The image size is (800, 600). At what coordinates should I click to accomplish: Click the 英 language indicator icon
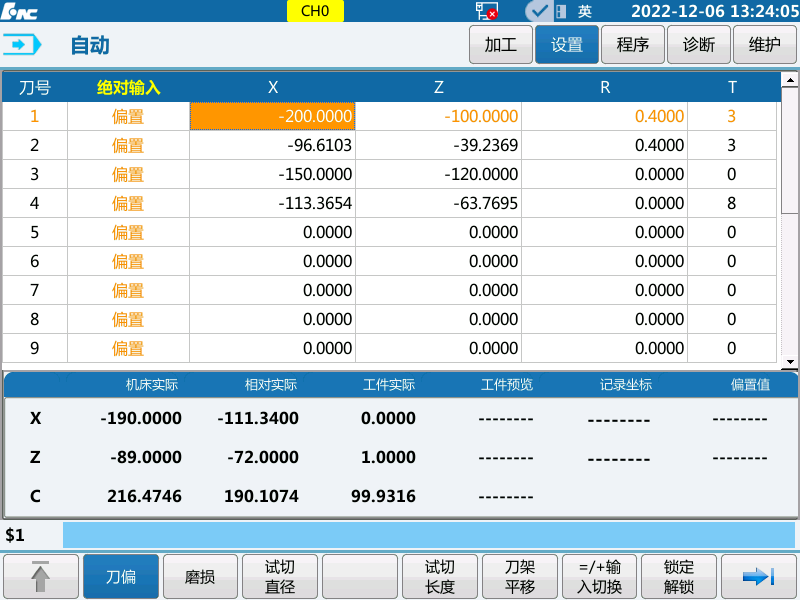(584, 11)
